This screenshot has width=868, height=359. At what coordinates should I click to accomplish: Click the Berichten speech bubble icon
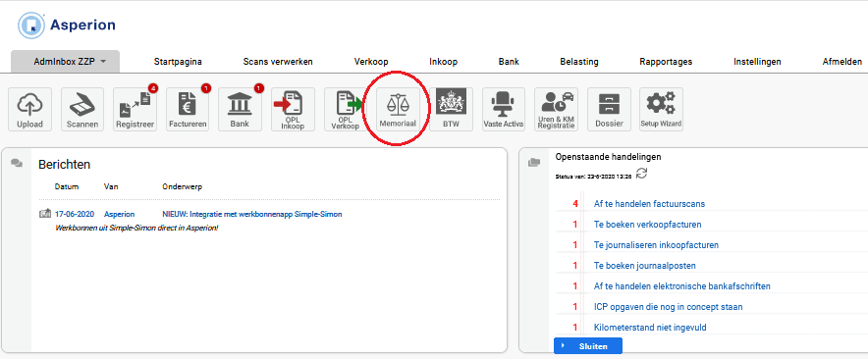17,163
